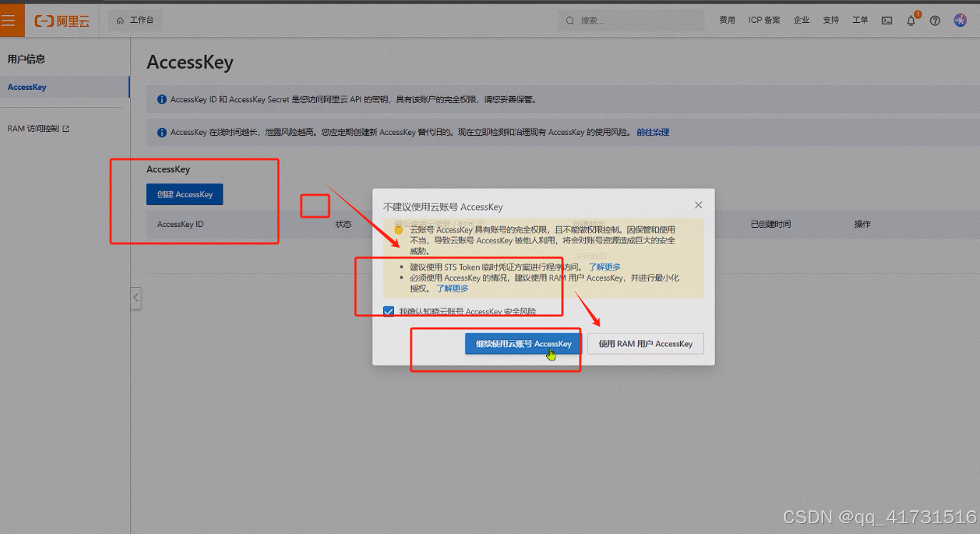Click the yellow warning icon in dialog
The image size is (980, 534).
[399, 230]
